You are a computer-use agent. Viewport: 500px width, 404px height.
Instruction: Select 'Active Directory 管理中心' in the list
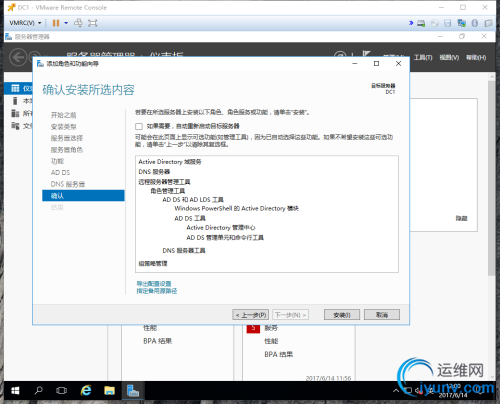click(221, 228)
